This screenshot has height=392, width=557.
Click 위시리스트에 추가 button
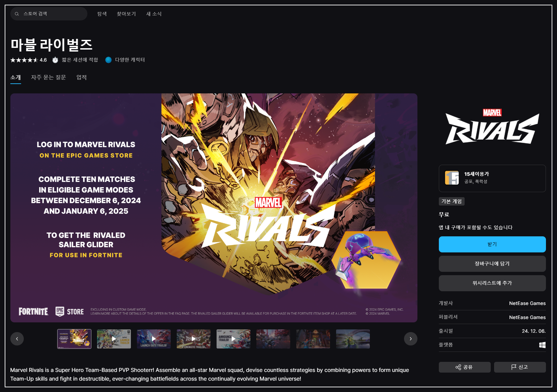(x=492, y=283)
